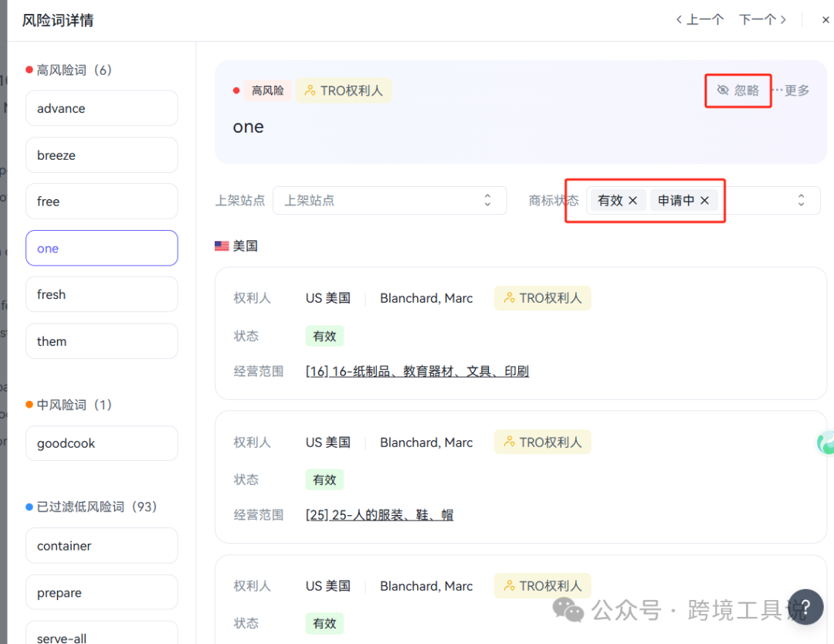Go to next risk word 下一个
834x644 pixels.
[x=763, y=20]
